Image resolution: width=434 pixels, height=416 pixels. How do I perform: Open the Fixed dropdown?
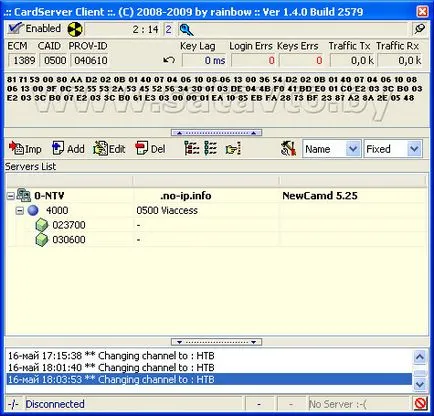pos(393,149)
